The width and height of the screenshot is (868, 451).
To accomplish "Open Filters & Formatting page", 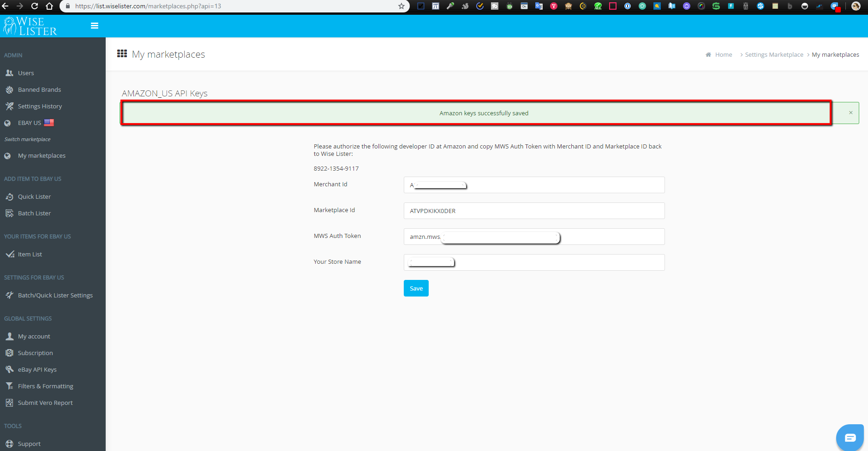I will coord(45,386).
